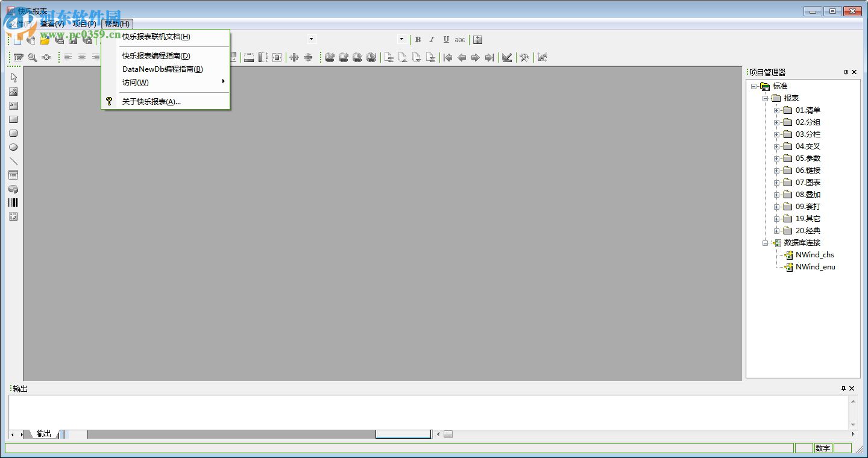The width and height of the screenshot is (868, 458).
Task: Select the 05.参数 tree folder
Action: (x=808, y=158)
